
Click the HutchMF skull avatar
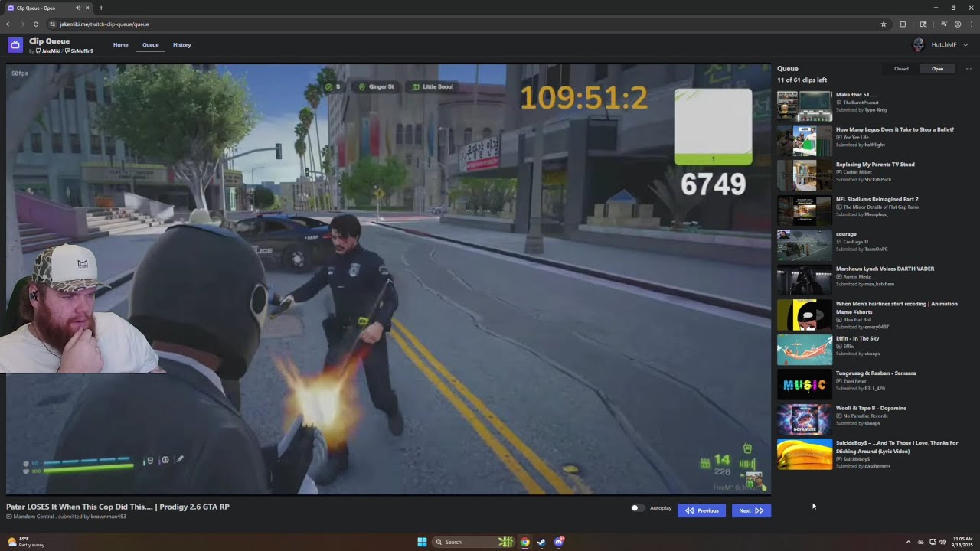919,45
